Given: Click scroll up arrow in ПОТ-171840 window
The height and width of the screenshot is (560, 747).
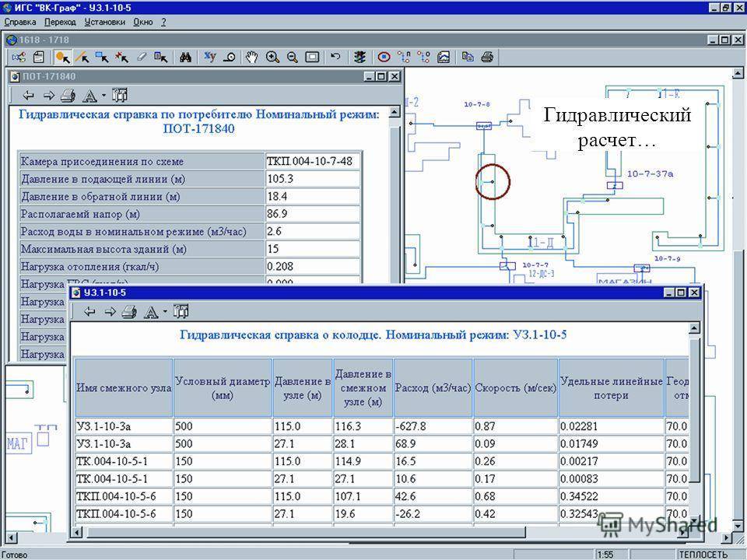Looking at the screenshot, I should click(x=395, y=112).
